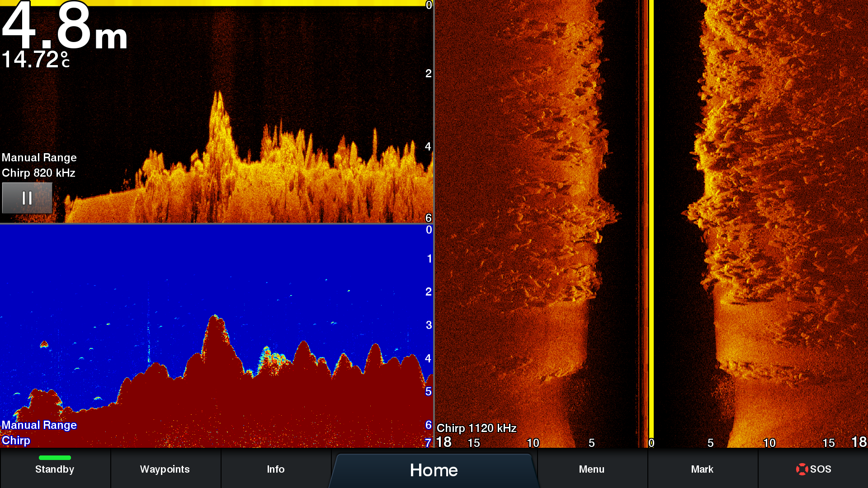Mark a waypoint

click(x=703, y=469)
